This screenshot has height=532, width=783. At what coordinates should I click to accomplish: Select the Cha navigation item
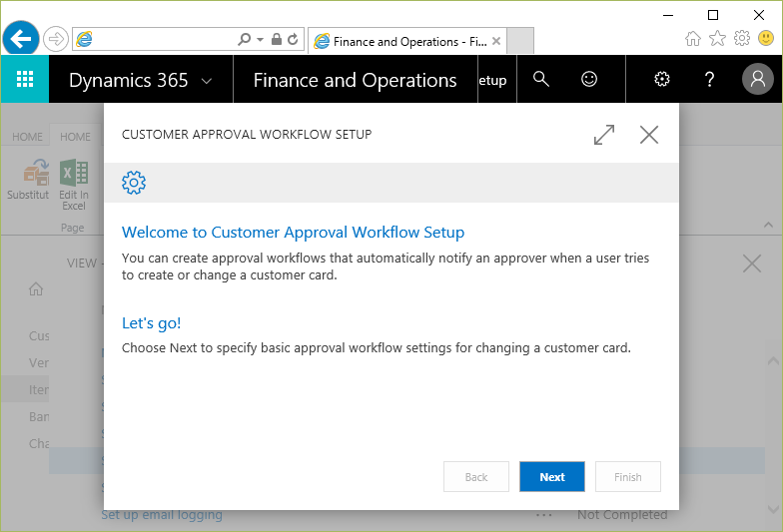click(x=39, y=443)
